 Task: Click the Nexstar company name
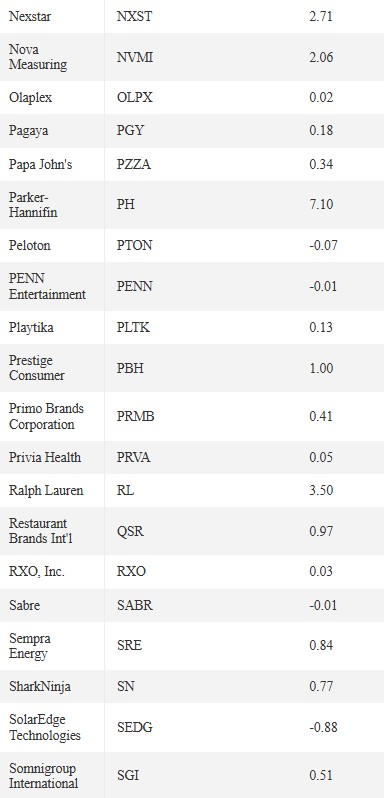[x=30, y=16]
